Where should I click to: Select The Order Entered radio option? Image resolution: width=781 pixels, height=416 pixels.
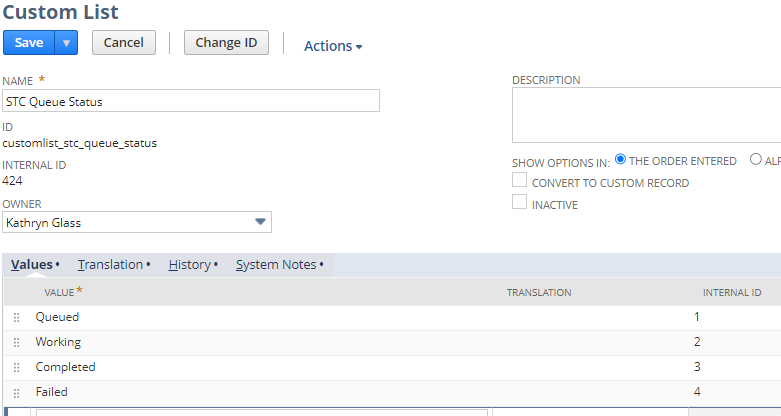(x=621, y=160)
